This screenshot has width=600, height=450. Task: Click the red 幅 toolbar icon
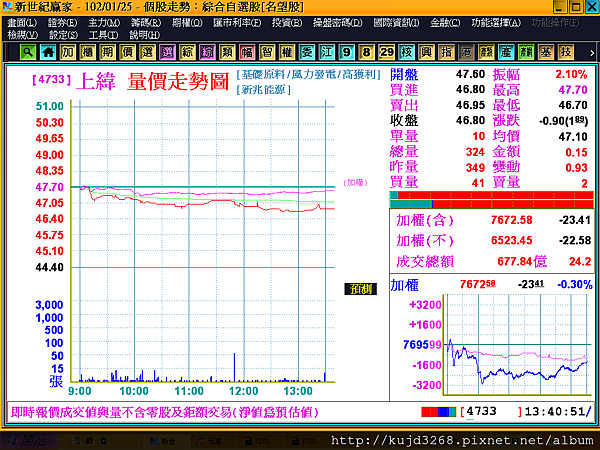tap(247, 52)
